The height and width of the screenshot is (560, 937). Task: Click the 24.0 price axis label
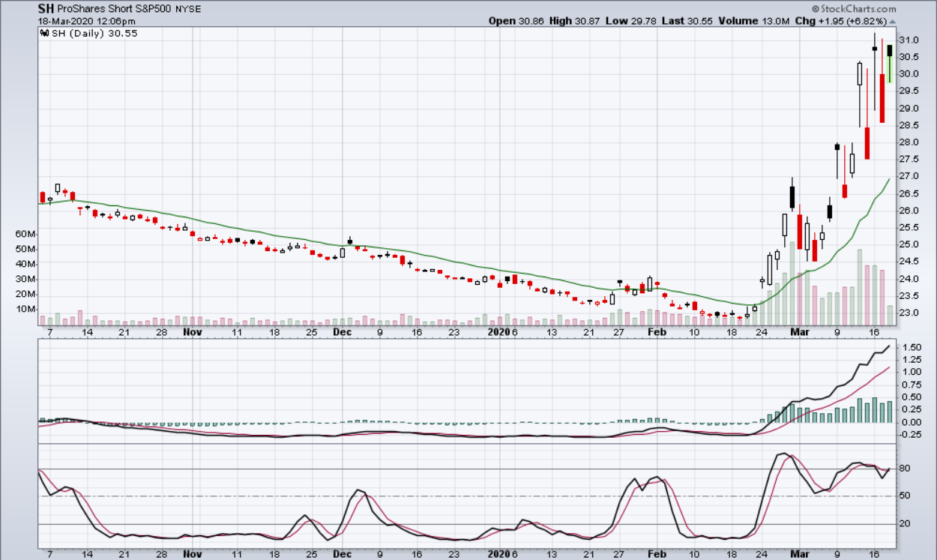909,279
